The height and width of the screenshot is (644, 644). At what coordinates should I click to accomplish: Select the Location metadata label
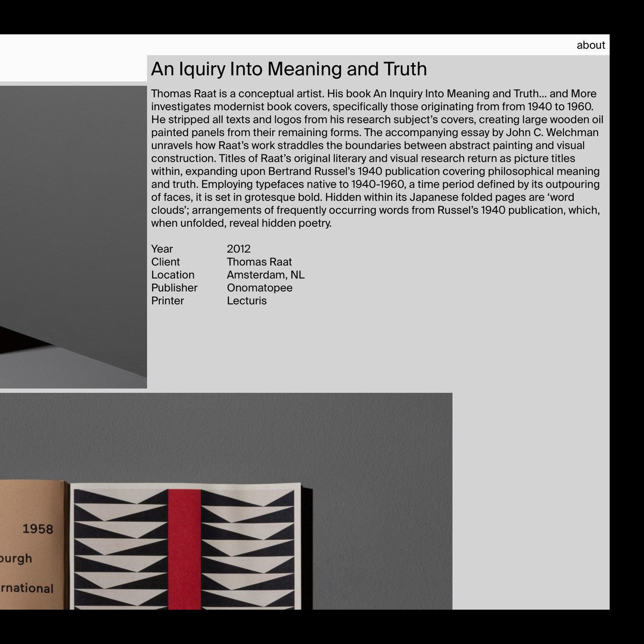click(x=173, y=274)
